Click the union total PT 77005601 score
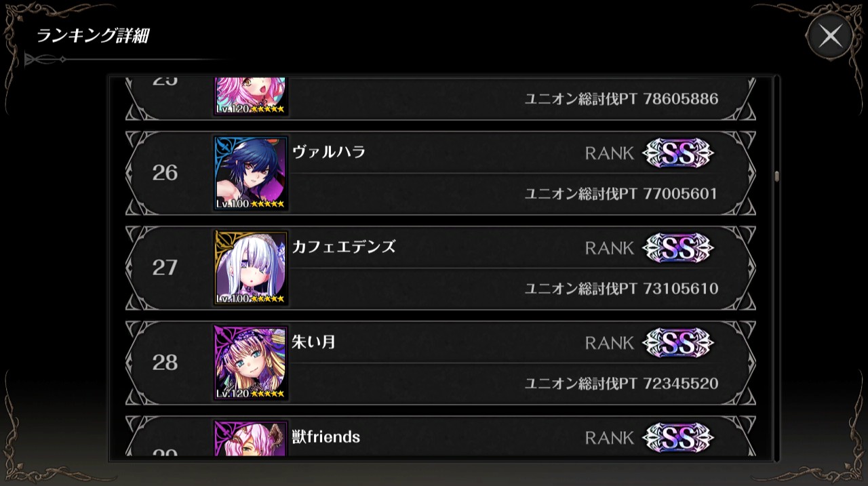 click(621, 194)
